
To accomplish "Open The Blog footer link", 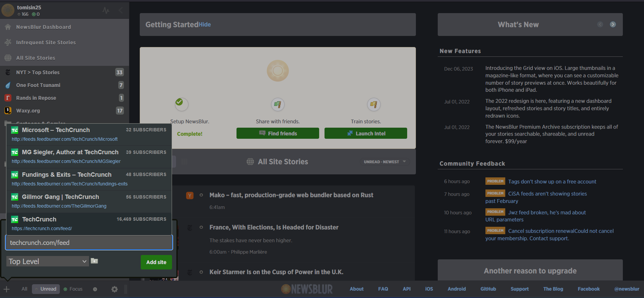I will click(x=553, y=289).
